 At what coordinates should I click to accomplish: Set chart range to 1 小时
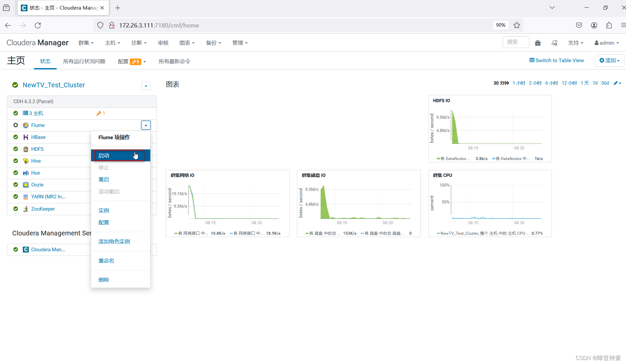519,83
